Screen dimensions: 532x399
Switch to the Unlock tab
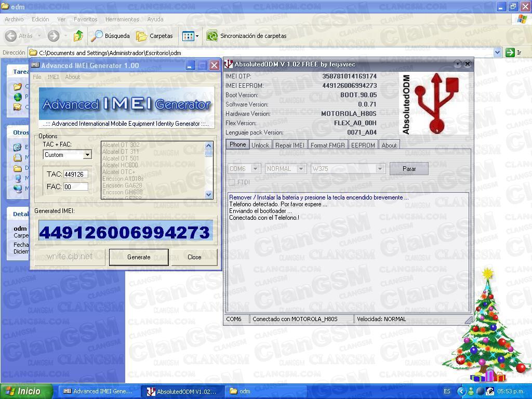click(x=260, y=145)
